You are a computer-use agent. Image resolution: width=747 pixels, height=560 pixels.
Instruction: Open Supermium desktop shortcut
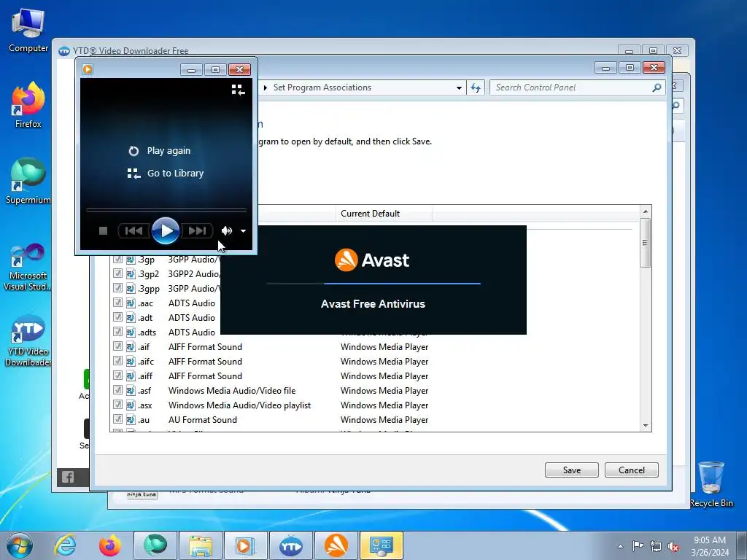pyautogui.click(x=28, y=181)
